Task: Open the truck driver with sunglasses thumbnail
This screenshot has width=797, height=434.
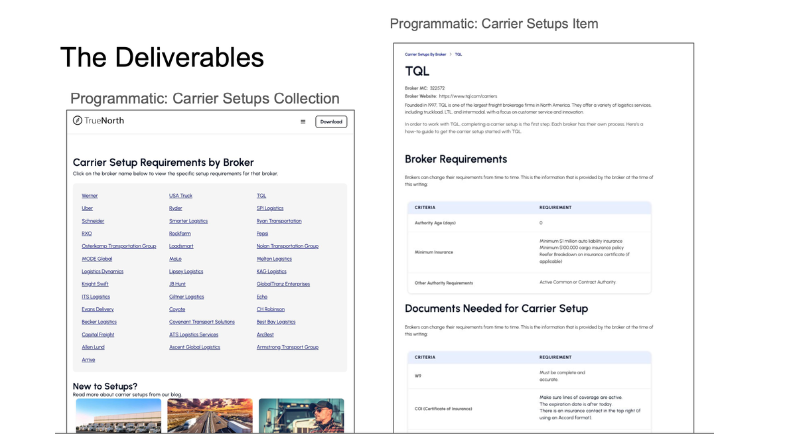Action: pos(301,416)
